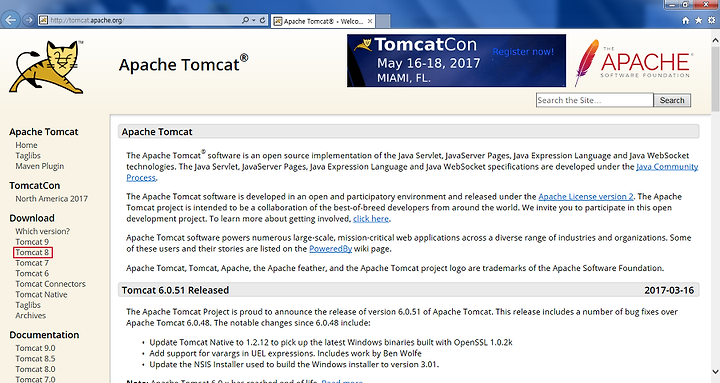Viewport: 720px width, 383px height.
Task: Click the browser Back arrow button
Action: click(11, 20)
